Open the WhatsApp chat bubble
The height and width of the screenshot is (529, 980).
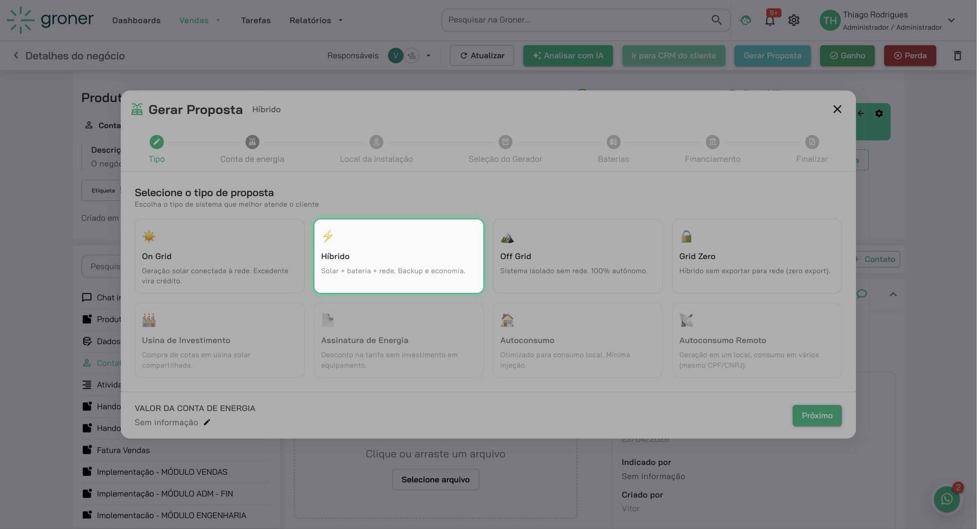(946, 499)
